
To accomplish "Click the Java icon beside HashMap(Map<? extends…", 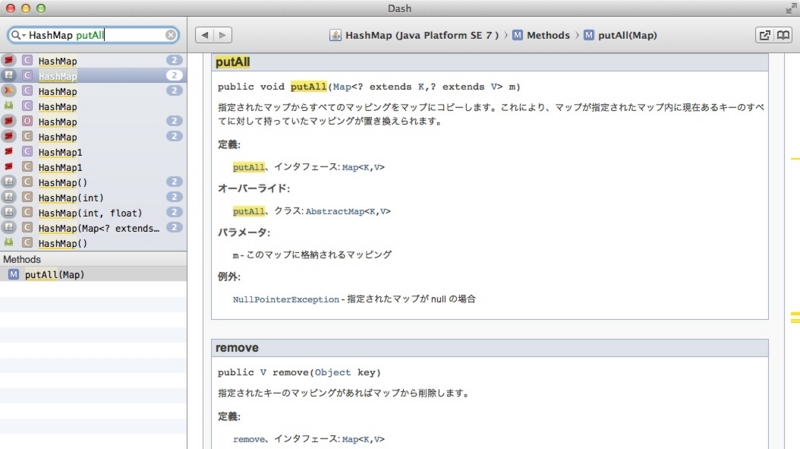I will (9, 227).
